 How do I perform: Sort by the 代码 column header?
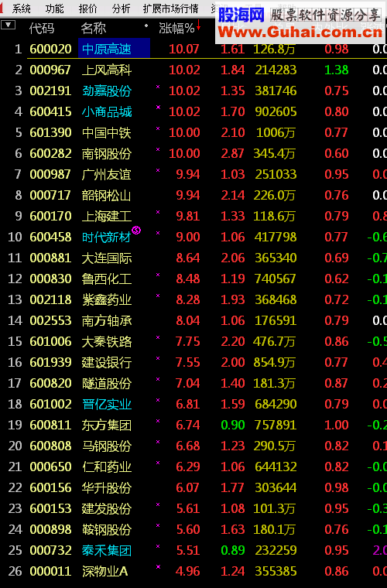42,28
